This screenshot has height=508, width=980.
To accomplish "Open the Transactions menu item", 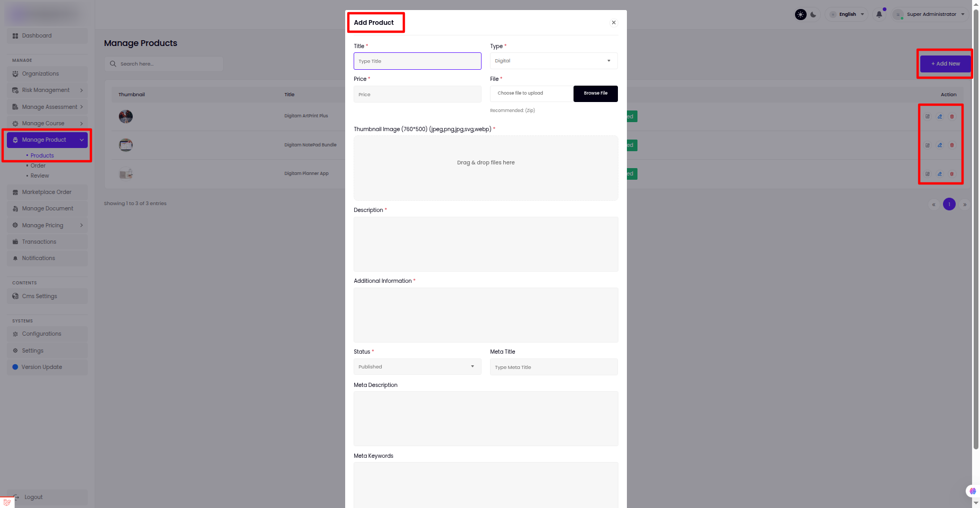I will [x=39, y=242].
